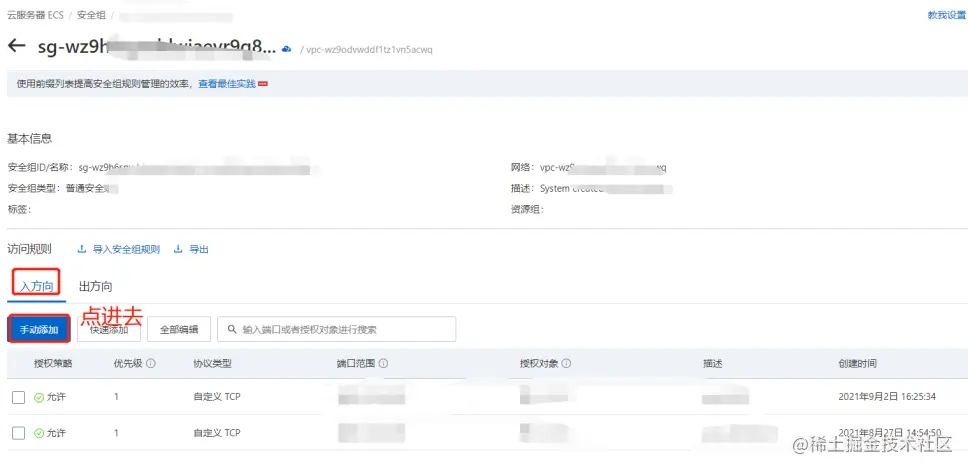Click the 快速添加 button
The image size is (968, 470).
pyautogui.click(x=109, y=330)
